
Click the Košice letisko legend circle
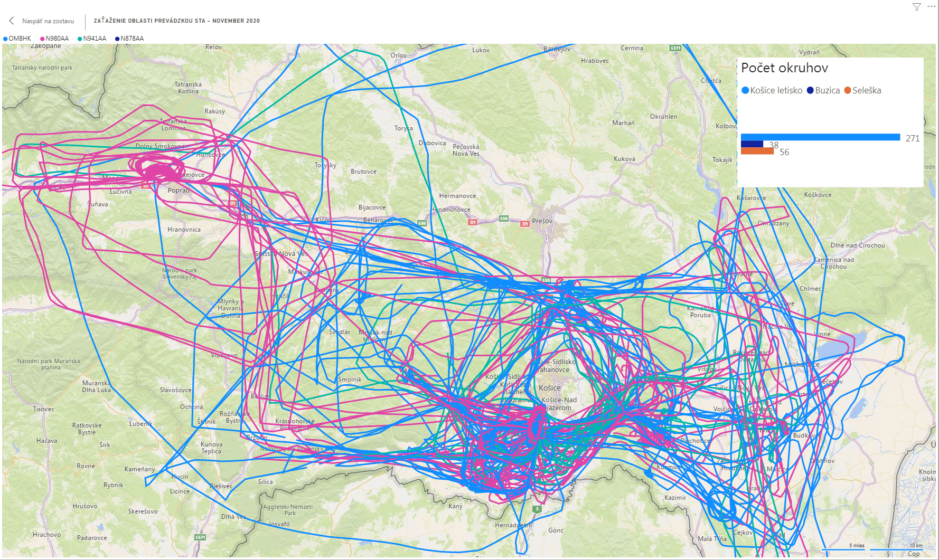pos(745,90)
